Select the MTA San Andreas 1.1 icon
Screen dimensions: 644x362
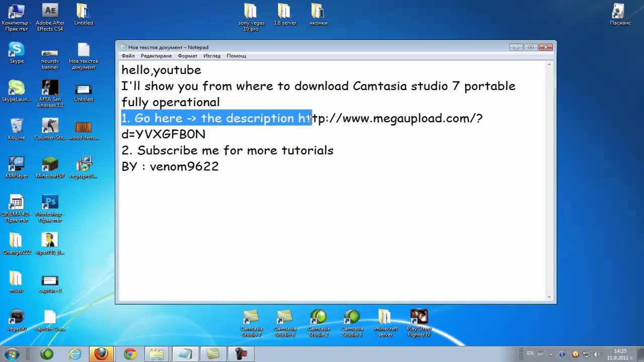tap(50, 94)
